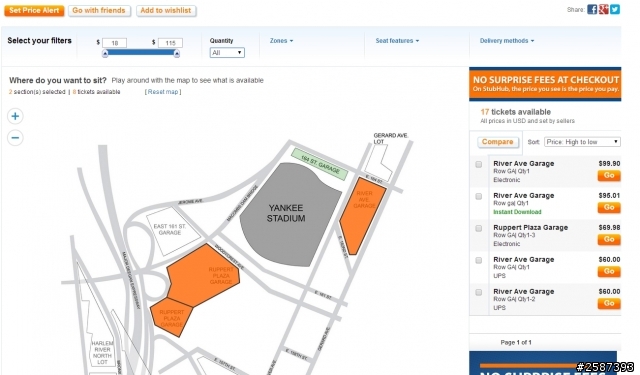Share on Google Plus icon
The height and width of the screenshot is (375, 640).
coord(603,9)
